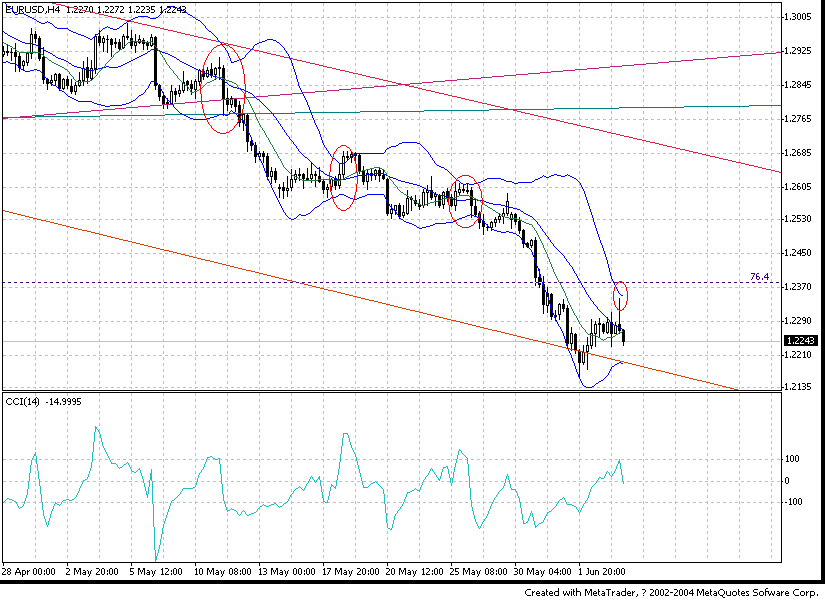Select the CCI -100 level label
825x600 pixels.
(x=793, y=502)
